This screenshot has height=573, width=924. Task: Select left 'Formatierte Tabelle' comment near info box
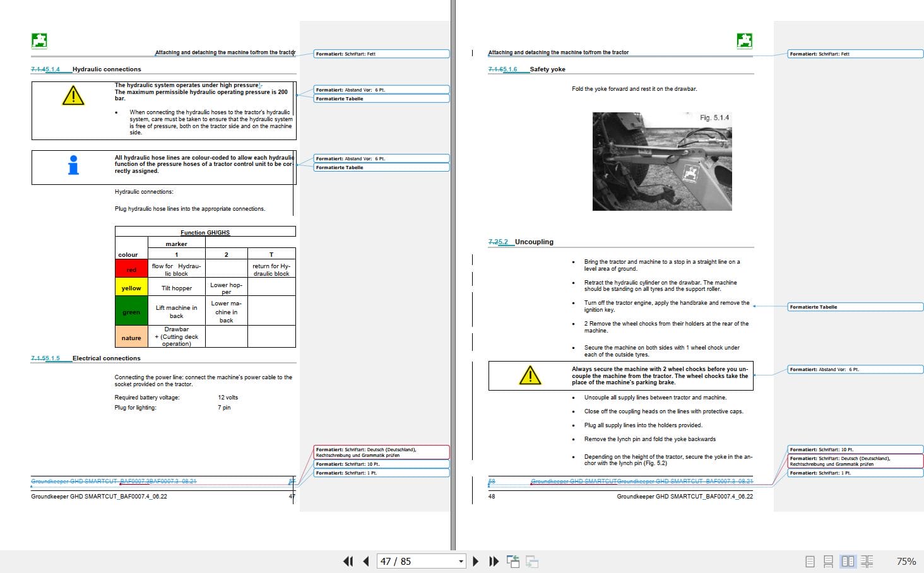tap(382, 167)
